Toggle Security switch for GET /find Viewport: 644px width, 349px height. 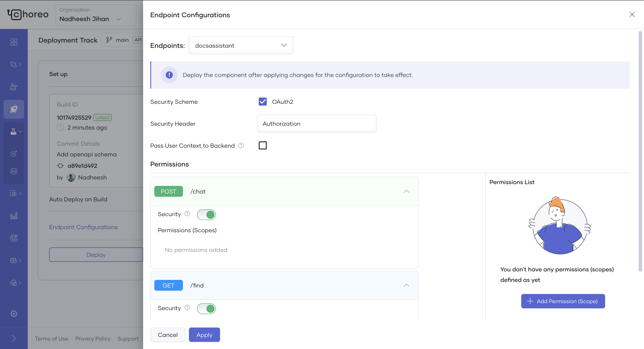tap(206, 309)
